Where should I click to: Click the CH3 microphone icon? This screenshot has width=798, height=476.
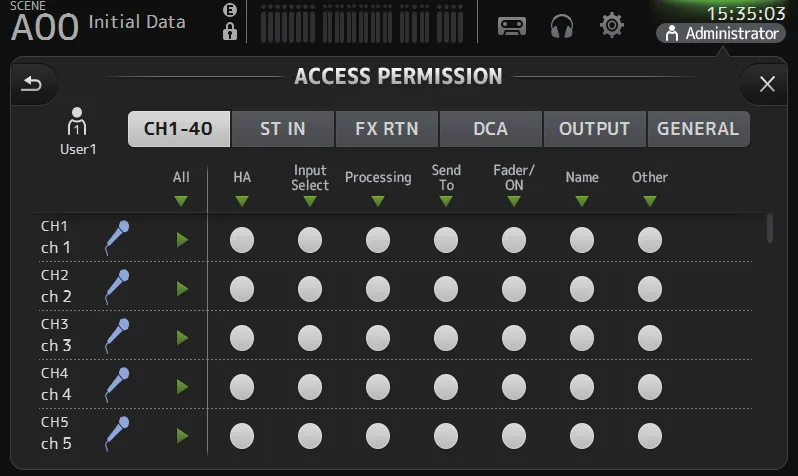(117, 335)
